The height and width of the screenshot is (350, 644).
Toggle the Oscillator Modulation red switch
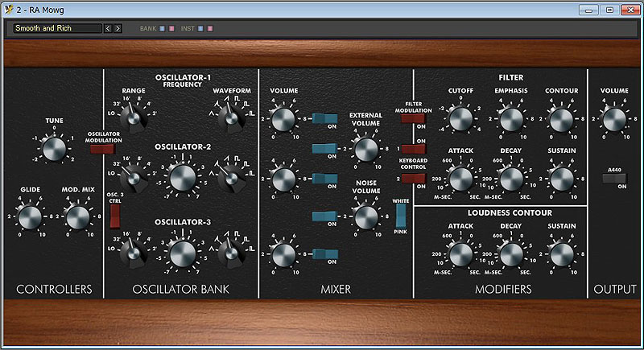(x=103, y=149)
